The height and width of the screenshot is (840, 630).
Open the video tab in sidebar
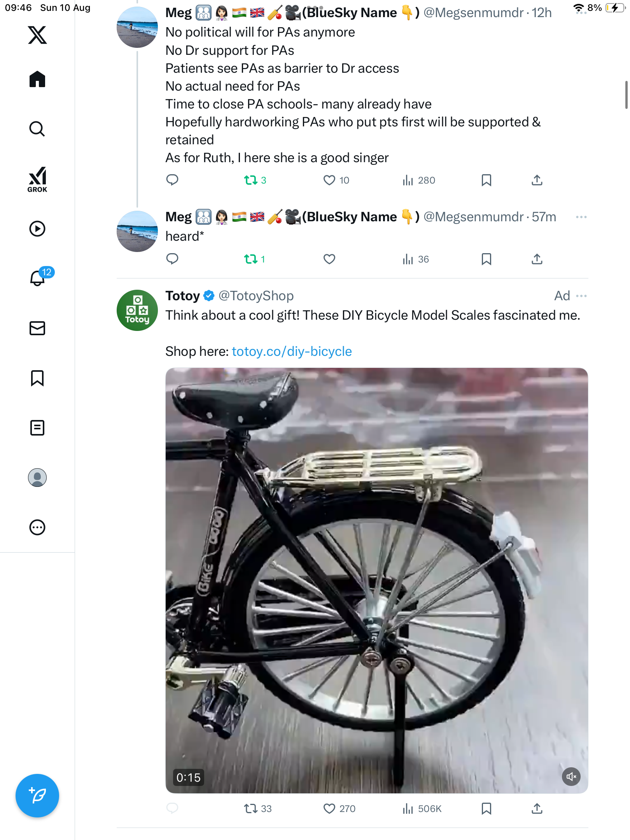click(x=37, y=229)
